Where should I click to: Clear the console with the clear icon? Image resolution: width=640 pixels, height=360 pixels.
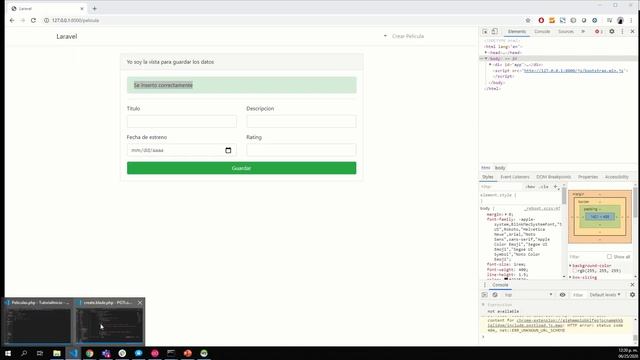pyautogui.click(x=495, y=295)
